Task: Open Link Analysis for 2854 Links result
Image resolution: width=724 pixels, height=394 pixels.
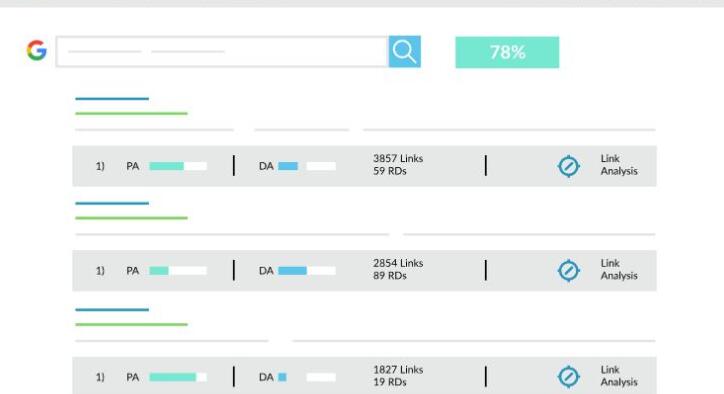Action: point(619,269)
